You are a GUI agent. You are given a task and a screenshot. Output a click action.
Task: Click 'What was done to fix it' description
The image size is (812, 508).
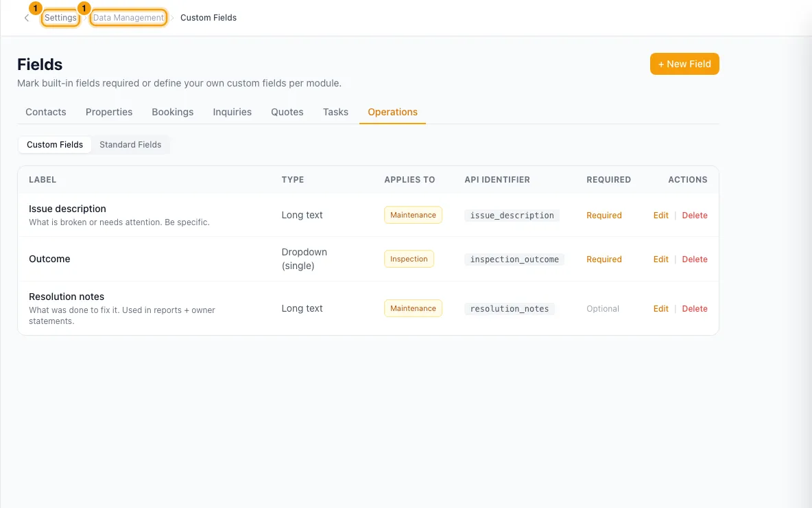pyautogui.click(x=121, y=316)
